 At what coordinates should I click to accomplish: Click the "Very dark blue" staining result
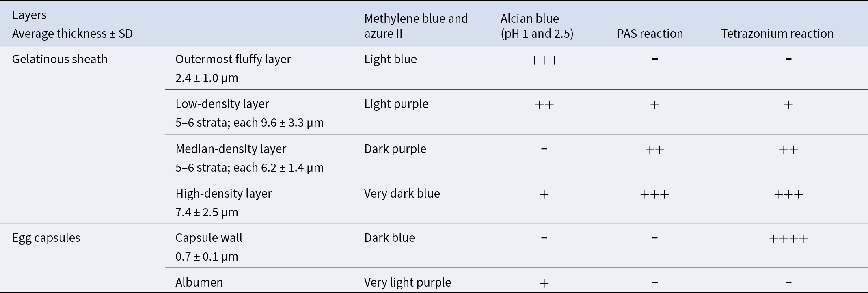coord(402,194)
